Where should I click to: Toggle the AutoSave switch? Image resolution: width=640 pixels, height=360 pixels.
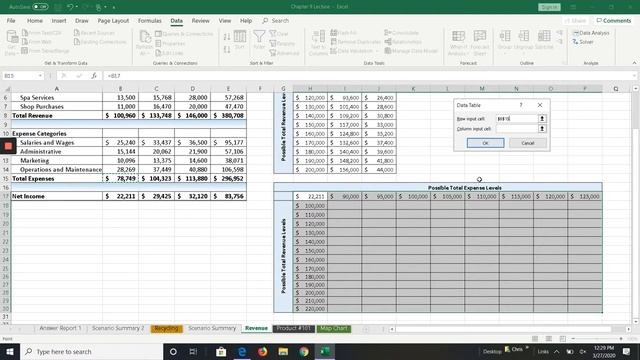coord(40,7)
